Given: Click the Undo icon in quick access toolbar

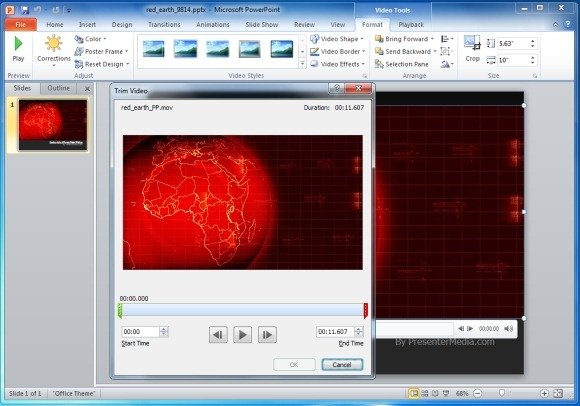Looking at the screenshot, I should (x=37, y=10).
